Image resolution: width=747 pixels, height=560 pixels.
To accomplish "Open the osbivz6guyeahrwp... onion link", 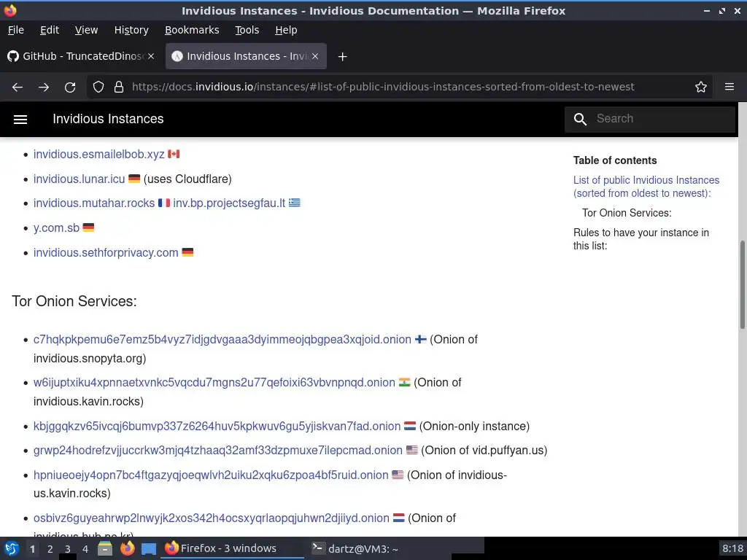I will point(211,518).
